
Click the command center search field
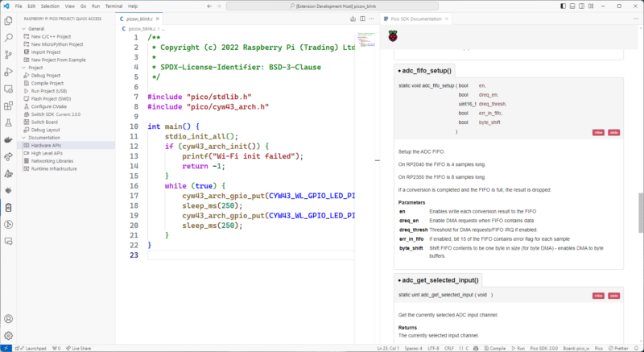(332, 6)
